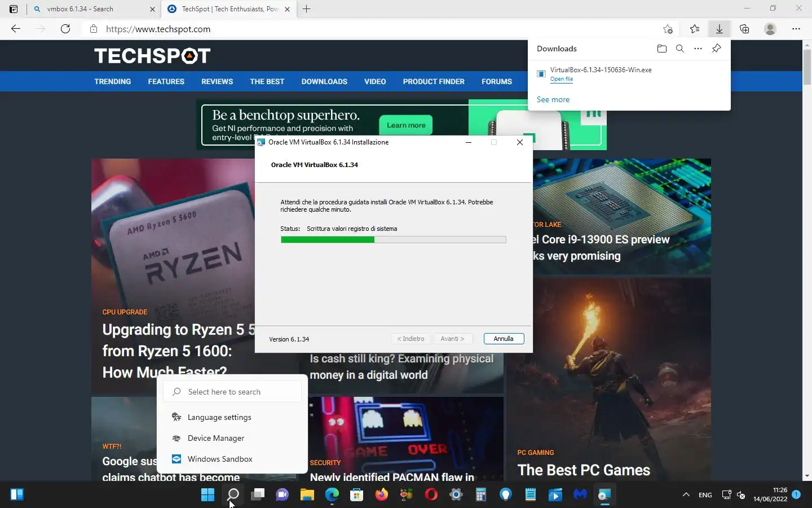The height and width of the screenshot is (508, 812).
Task: Click Open file under VirtualBox download
Action: [x=562, y=79]
